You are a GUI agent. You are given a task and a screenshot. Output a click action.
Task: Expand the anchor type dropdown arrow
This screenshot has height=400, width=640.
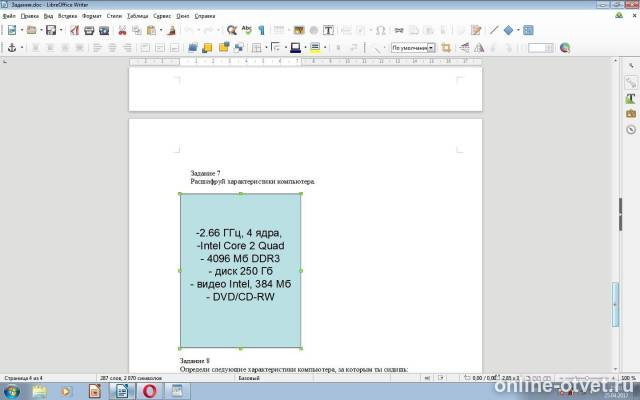[x=22, y=48]
